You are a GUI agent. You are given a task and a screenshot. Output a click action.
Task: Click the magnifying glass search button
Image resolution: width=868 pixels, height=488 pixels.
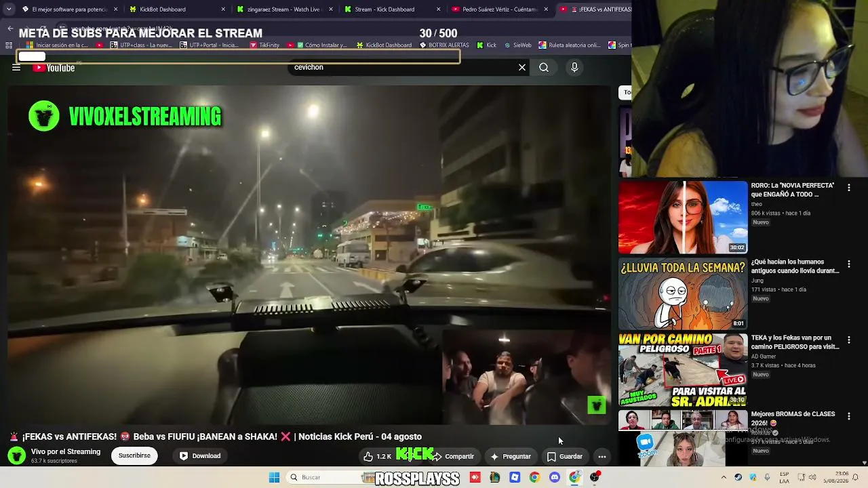[544, 67]
